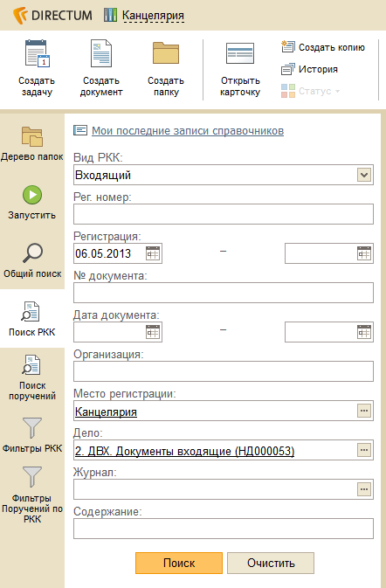The width and height of the screenshot is (386, 588).
Task: Switch to Поиск РКК tab
Action: coord(31,319)
